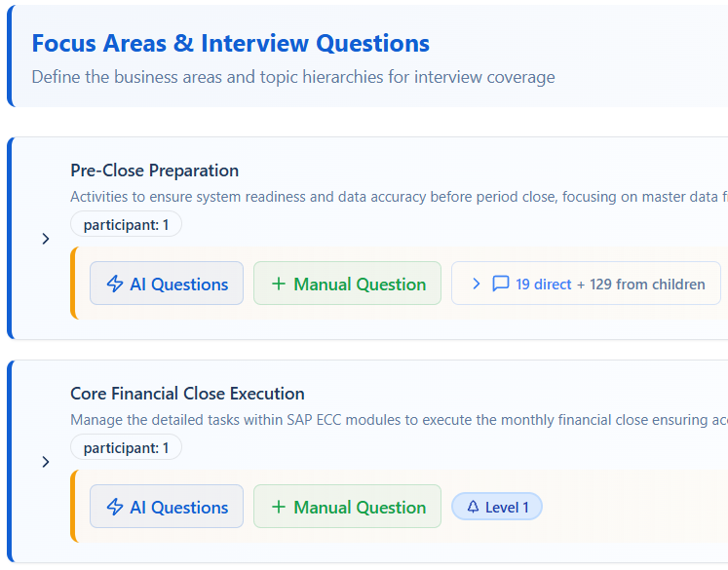Viewport: 728px width, 570px height.
Task: Click the 129 from children text
Action: point(647,285)
